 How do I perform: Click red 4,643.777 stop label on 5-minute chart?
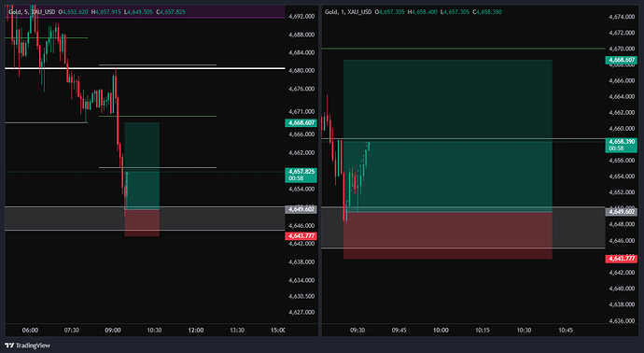click(x=301, y=236)
